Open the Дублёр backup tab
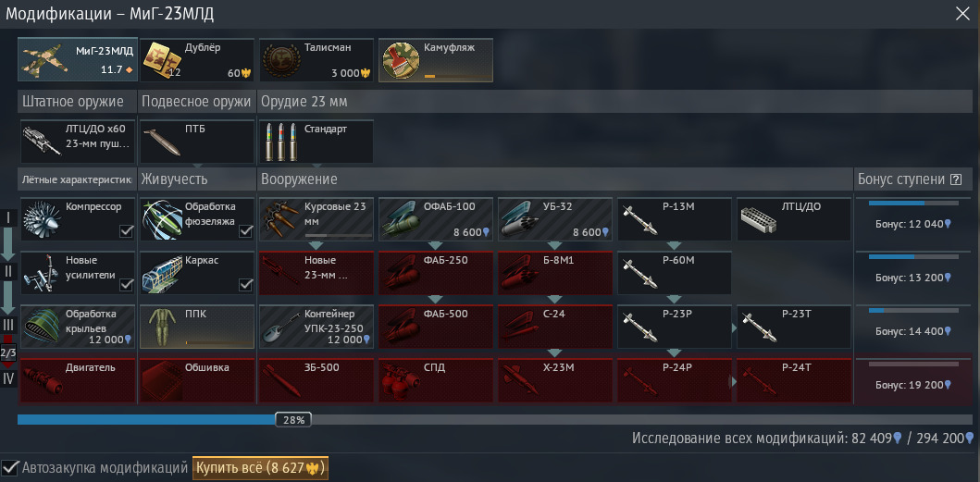 pos(196,60)
